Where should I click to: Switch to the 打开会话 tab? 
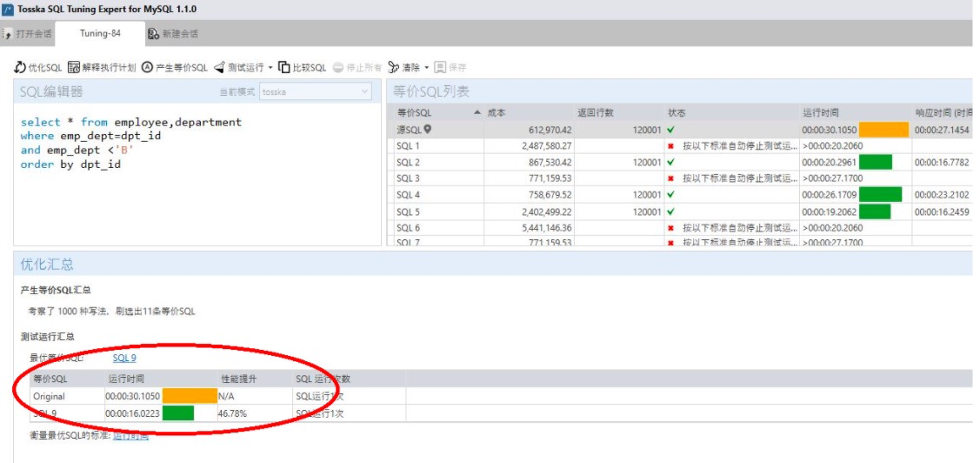pyautogui.click(x=28, y=34)
